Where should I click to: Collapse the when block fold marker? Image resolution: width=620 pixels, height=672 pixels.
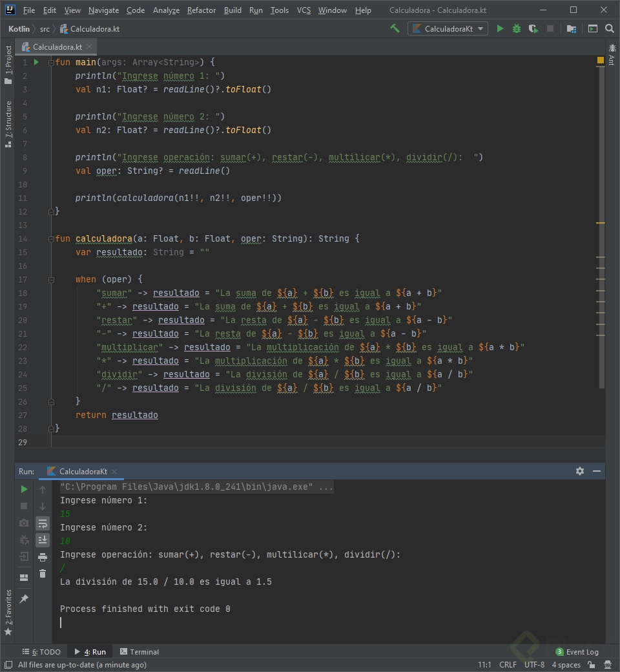[x=51, y=280]
